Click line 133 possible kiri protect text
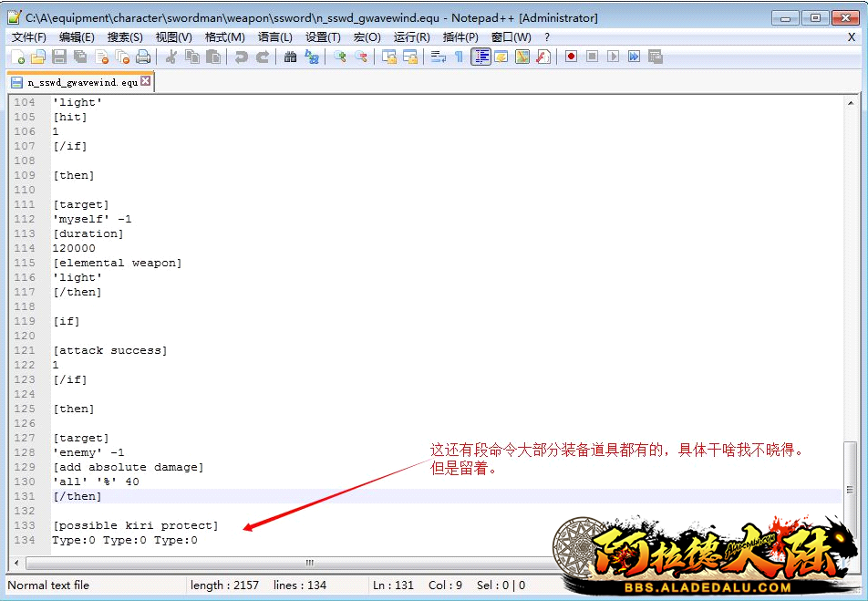The image size is (868, 601). [x=135, y=525]
